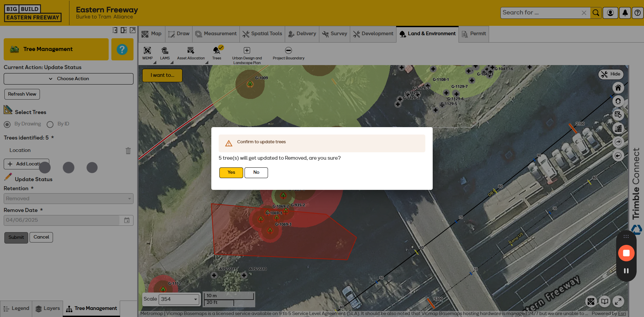Pop out the side panel

133,30
